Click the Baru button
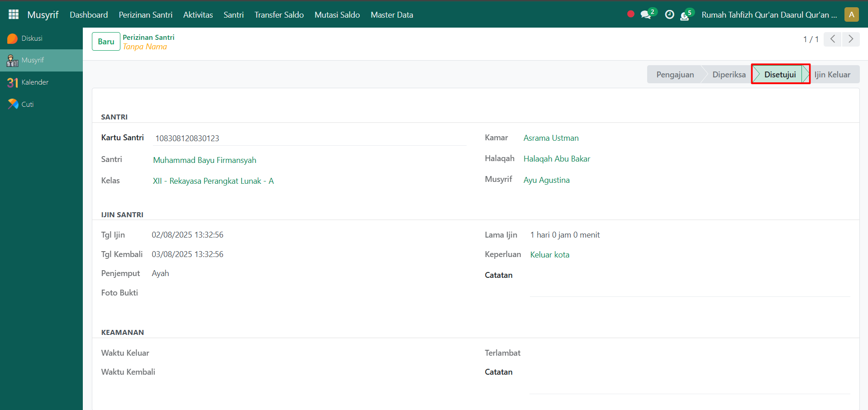 click(106, 42)
